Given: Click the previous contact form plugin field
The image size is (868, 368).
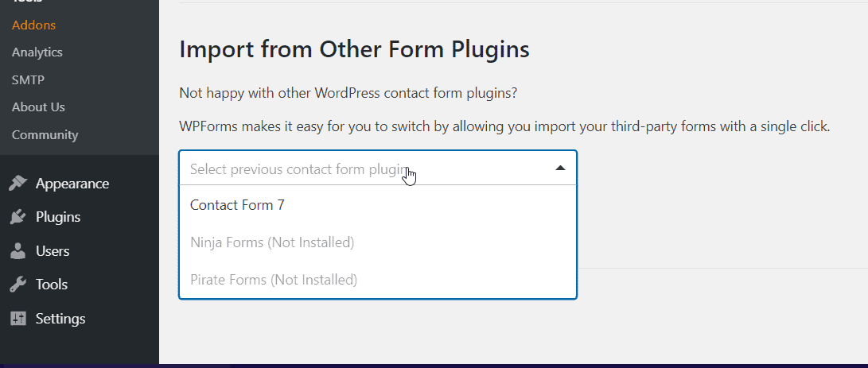Looking at the screenshot, I should pyautogui.click(x=378, y=168).
